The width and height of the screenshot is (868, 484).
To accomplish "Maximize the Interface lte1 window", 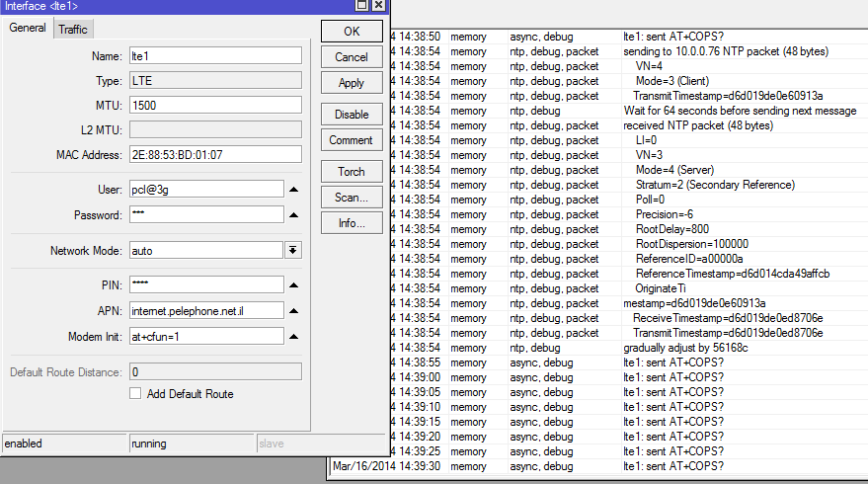I will (361, 6).
